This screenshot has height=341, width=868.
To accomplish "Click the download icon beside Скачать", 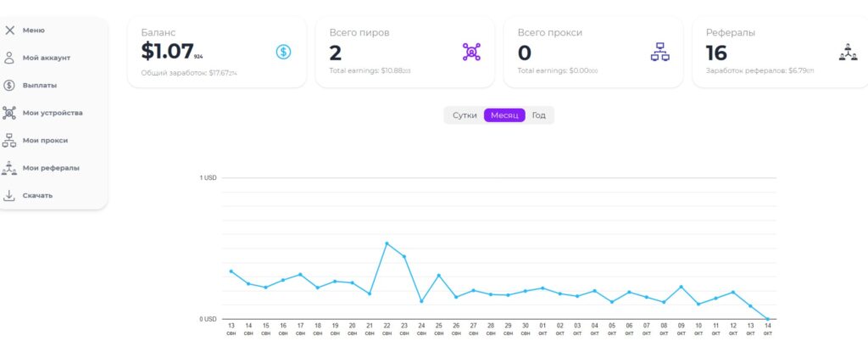I will click(8, 195).
